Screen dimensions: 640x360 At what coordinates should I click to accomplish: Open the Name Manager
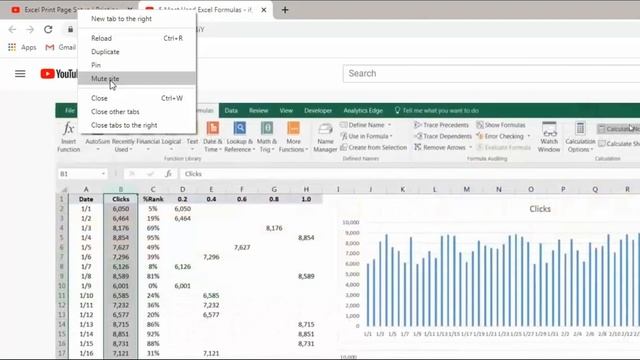point(325,137)
